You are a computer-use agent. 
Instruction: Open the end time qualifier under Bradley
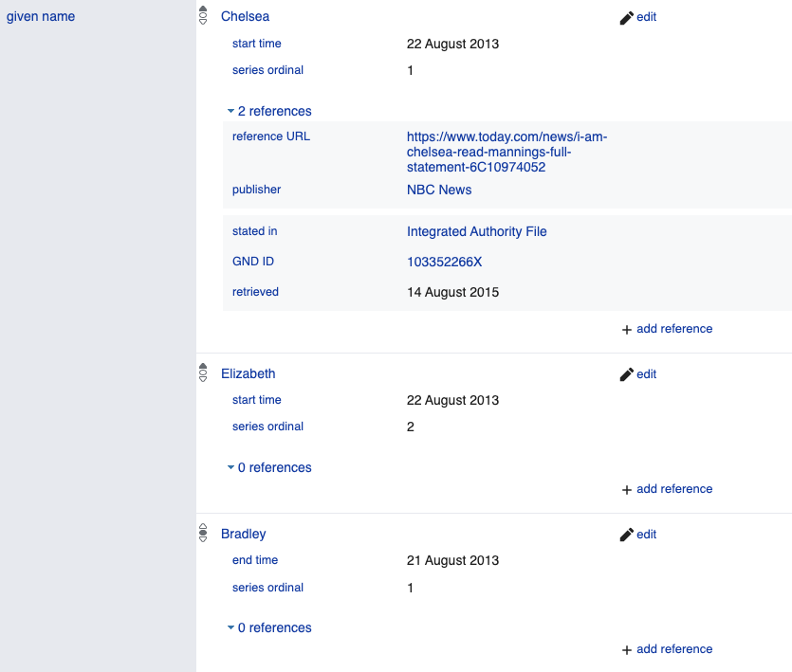coord(255,560)
